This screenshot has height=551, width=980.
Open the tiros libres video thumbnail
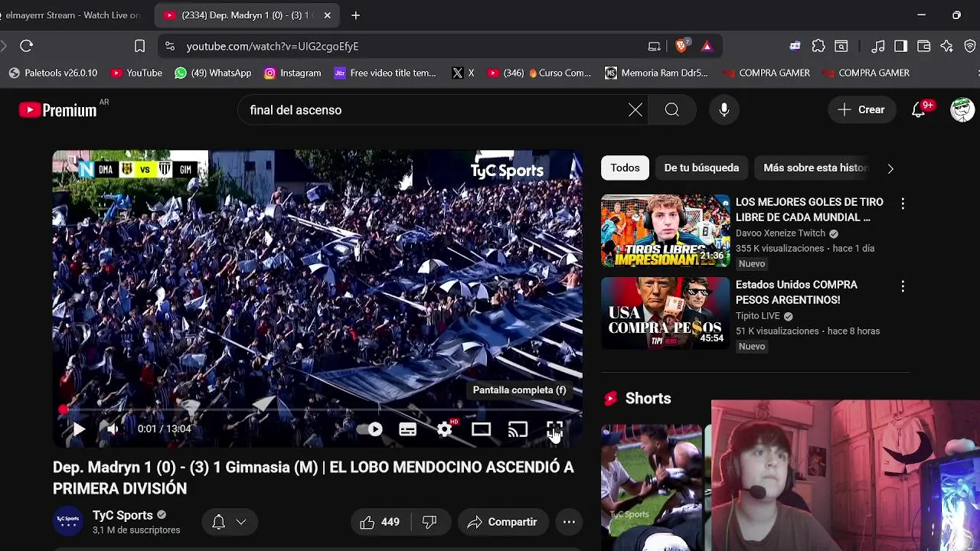[665, 230]
